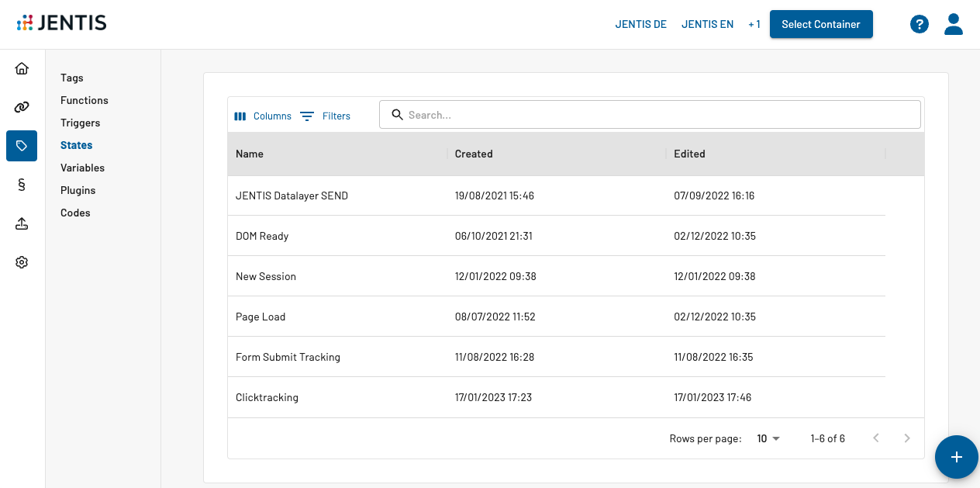Open the Tags menu item
The height and width of the screenshot is (488, 980).
[x=72, y=78]
